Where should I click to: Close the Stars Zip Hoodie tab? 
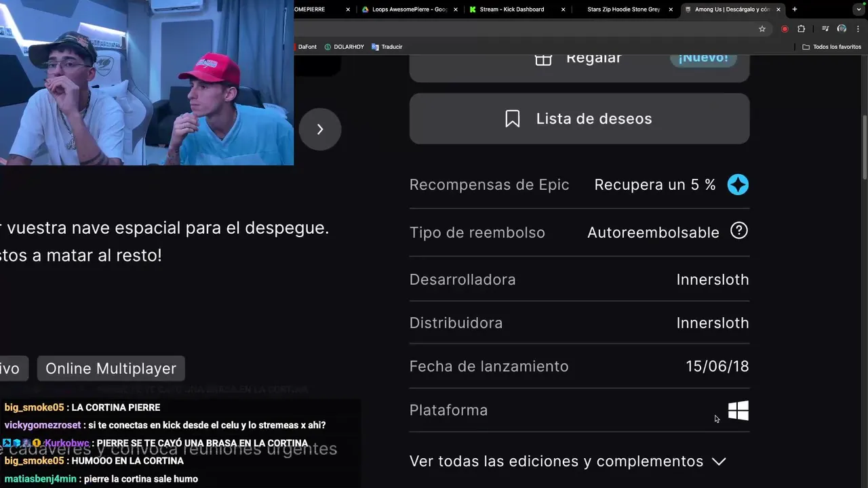pos(671,9)
